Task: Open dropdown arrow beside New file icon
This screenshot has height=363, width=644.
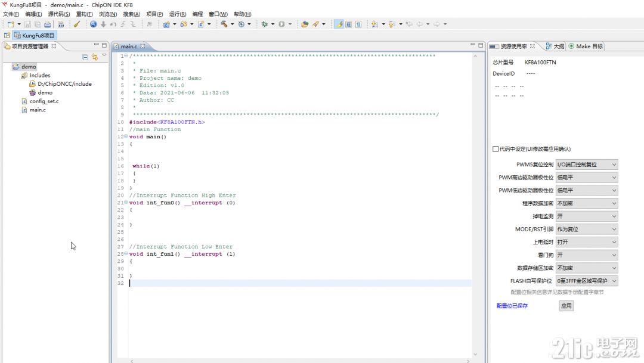Action: coord(19,24)
